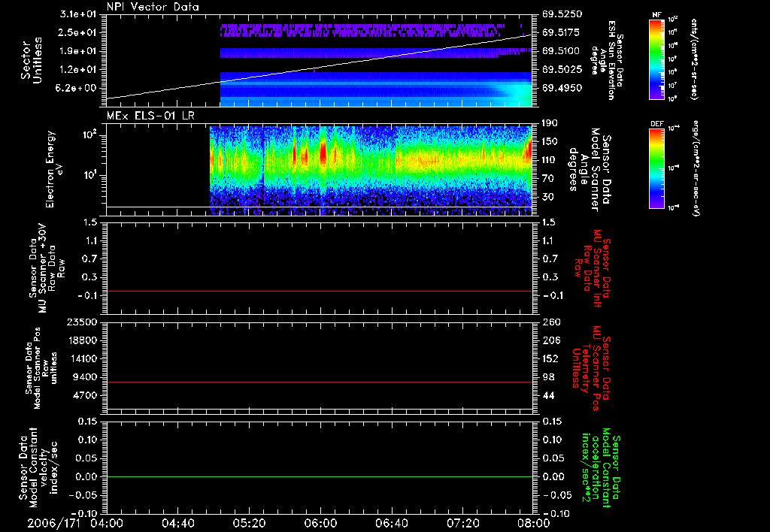770x532 pixels.
Task: Click the 06:40 time tick label
Action: (391, 523)
